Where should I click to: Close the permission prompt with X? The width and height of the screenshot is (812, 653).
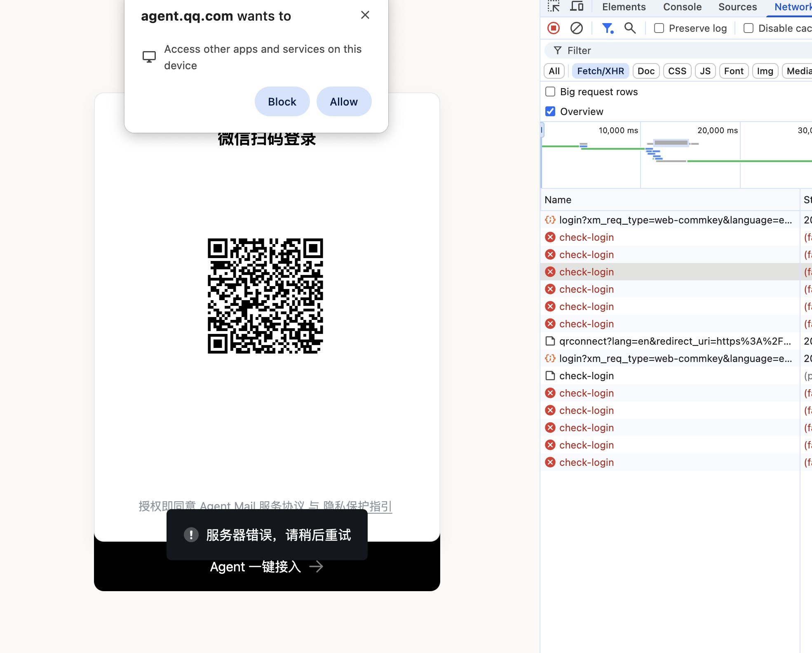pos(365,15)
